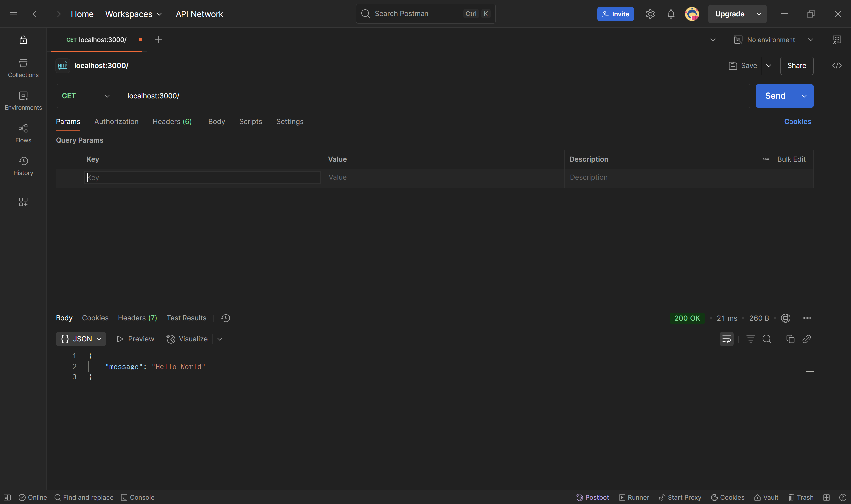Open the Test Results tab
This screenshot has width=851, height=504.
coord(186,318)
